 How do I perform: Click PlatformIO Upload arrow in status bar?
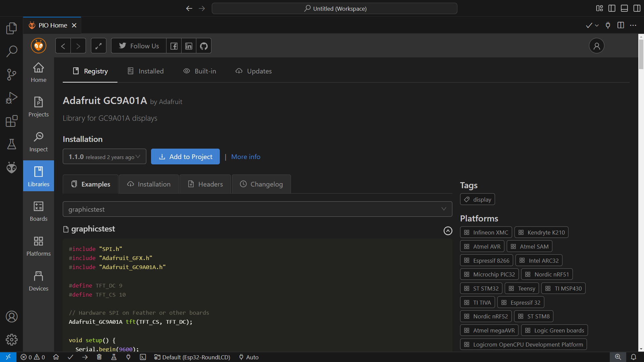(85, 357)
